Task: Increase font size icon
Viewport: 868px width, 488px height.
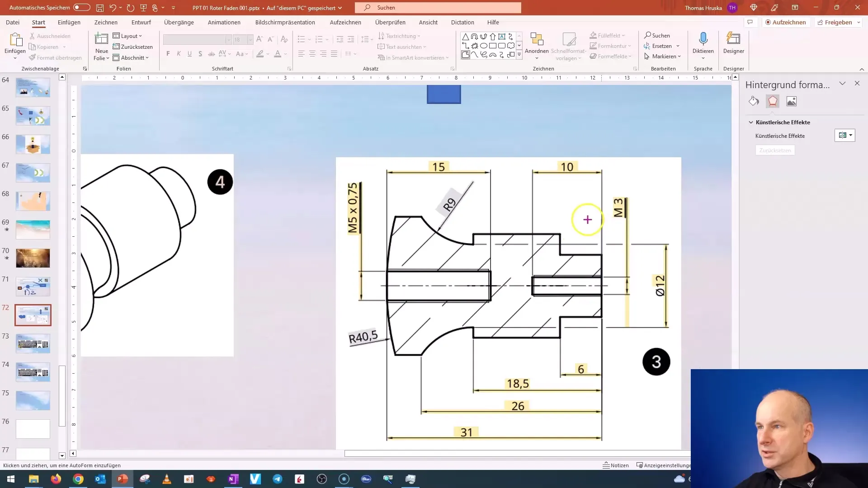Action: pyautogui.click(x=259, y=39)
